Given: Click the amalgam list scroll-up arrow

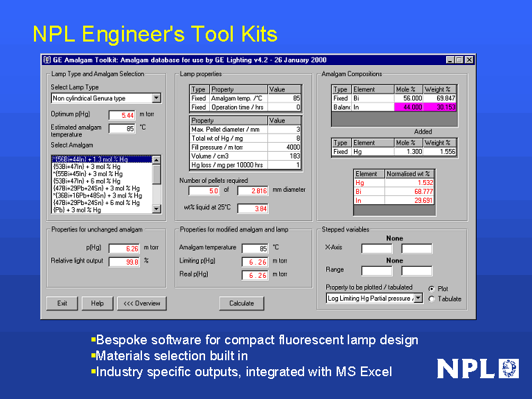Looking at the screenshot, I should (157, 160).
